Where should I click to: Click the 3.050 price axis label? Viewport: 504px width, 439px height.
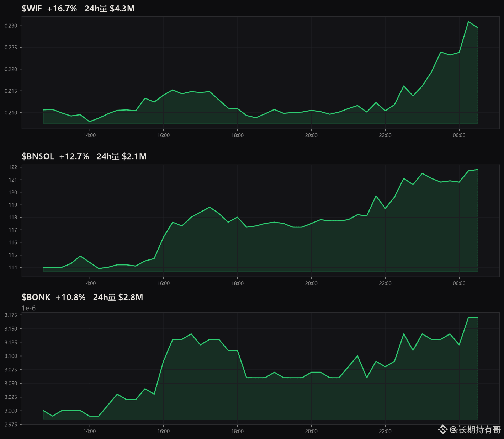point(11,384)
